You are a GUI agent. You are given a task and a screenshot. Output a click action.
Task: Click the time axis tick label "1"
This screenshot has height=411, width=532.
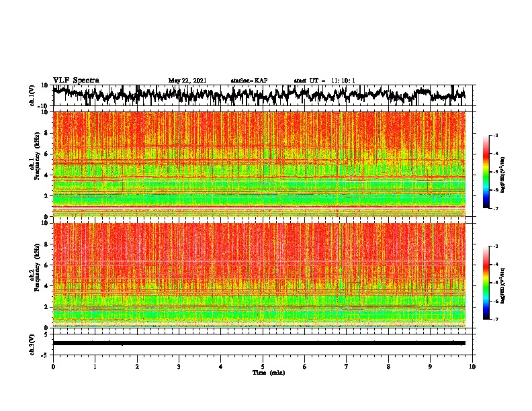point(95,367)
